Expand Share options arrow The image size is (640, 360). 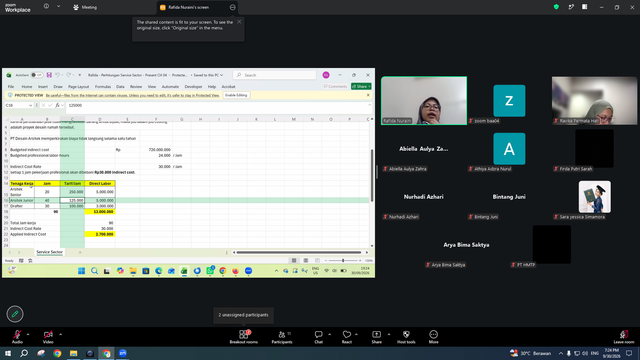[389, 334]
